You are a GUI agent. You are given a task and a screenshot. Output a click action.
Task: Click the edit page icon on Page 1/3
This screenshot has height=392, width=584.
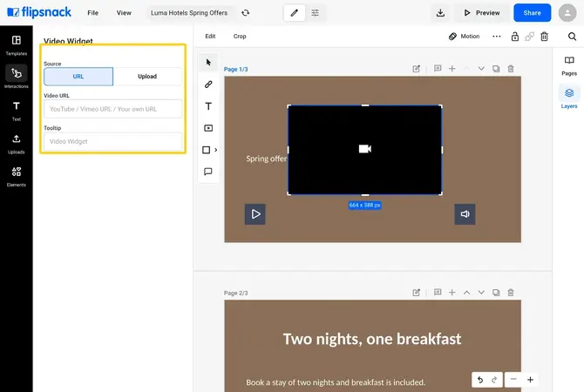click(416, 69)
